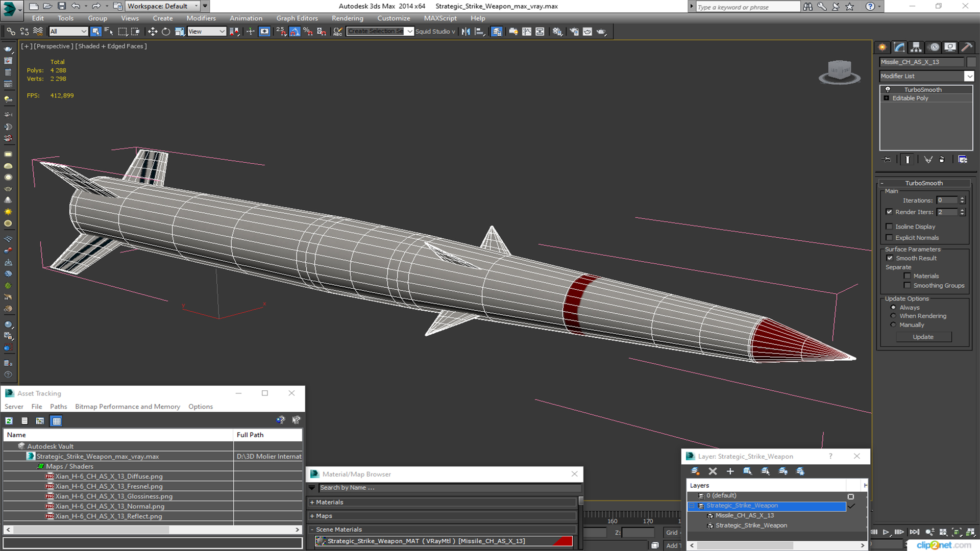
Task: Select the When Rendering radio option
Action: tap(893, 316)
